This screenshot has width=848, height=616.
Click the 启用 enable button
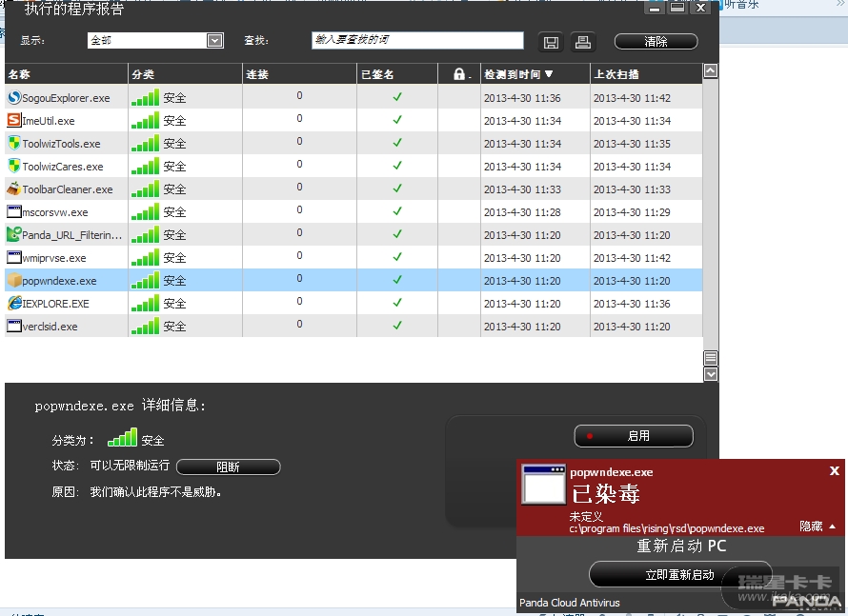pyautogui.click(x=634, y=436)
